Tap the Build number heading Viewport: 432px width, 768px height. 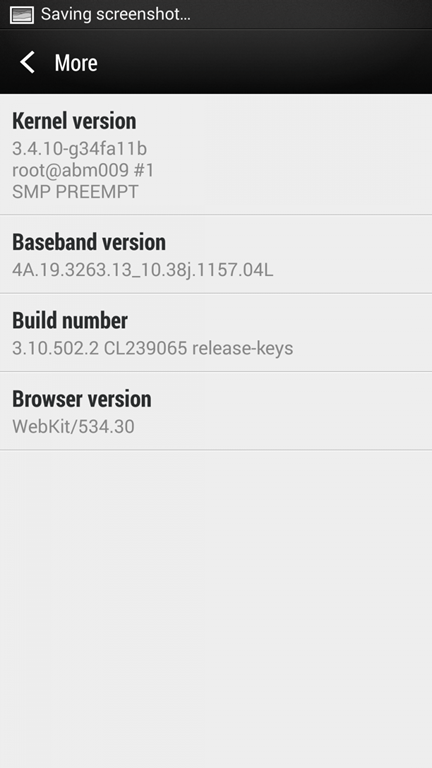pos(70,320)
